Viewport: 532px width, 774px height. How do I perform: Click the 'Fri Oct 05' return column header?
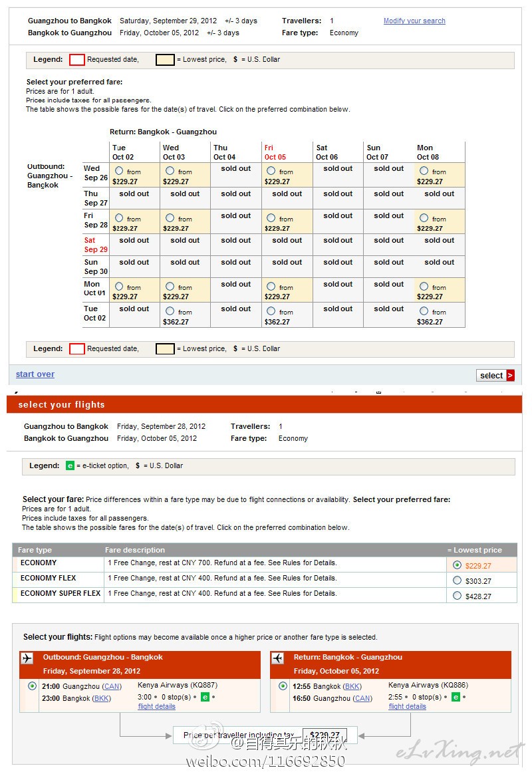coord(275,152)
